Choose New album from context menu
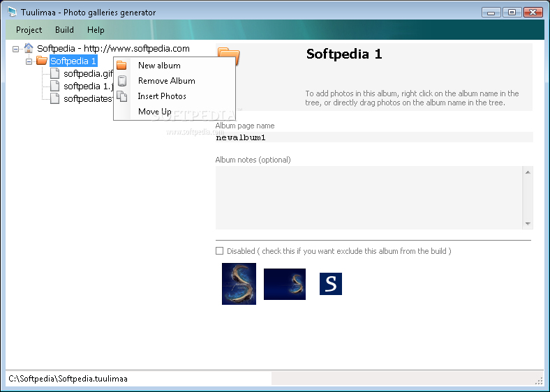The width and height of the screenshot is (550, 392). 174,66
